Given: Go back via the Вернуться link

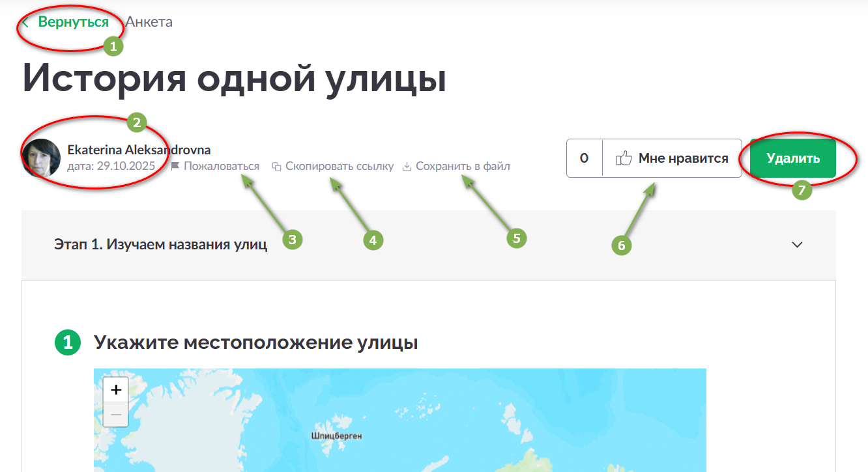Looking at the screenshot, I should 73,22.
